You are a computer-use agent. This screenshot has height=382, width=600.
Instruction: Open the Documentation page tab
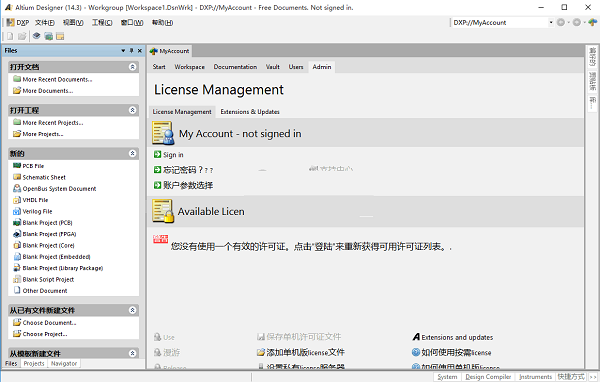[x=235, y=67]
